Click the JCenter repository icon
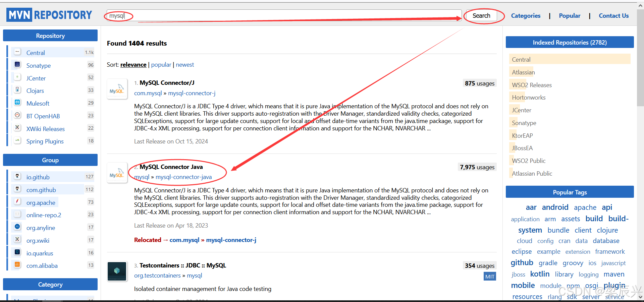644x302 pixels. click(17, 77)
